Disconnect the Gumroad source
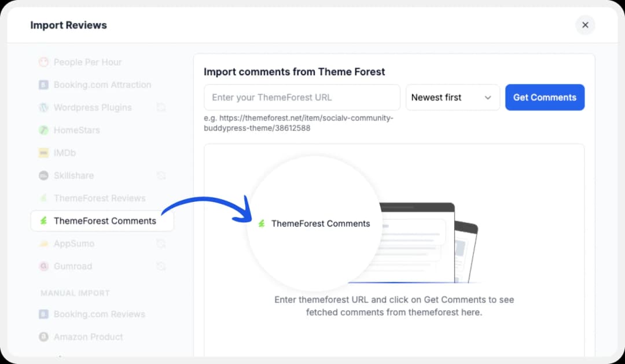The image size is (625, 364). coord(161,266)
